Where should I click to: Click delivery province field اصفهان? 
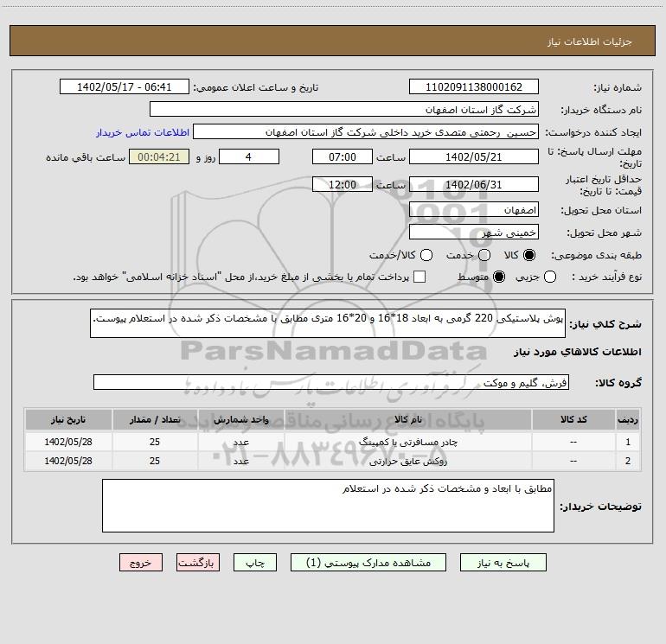pyautogui.click(x=474, y=210)
